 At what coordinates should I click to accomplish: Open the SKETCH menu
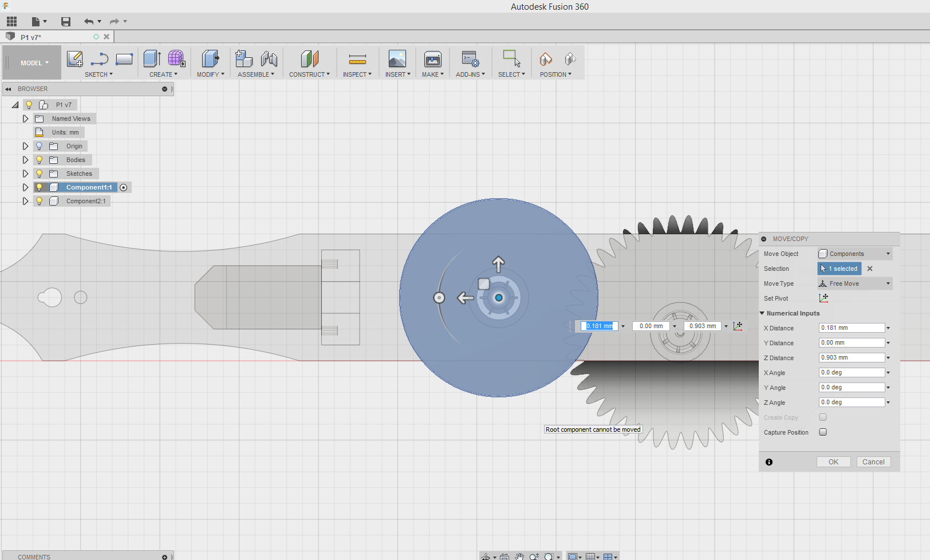point(98,74)
